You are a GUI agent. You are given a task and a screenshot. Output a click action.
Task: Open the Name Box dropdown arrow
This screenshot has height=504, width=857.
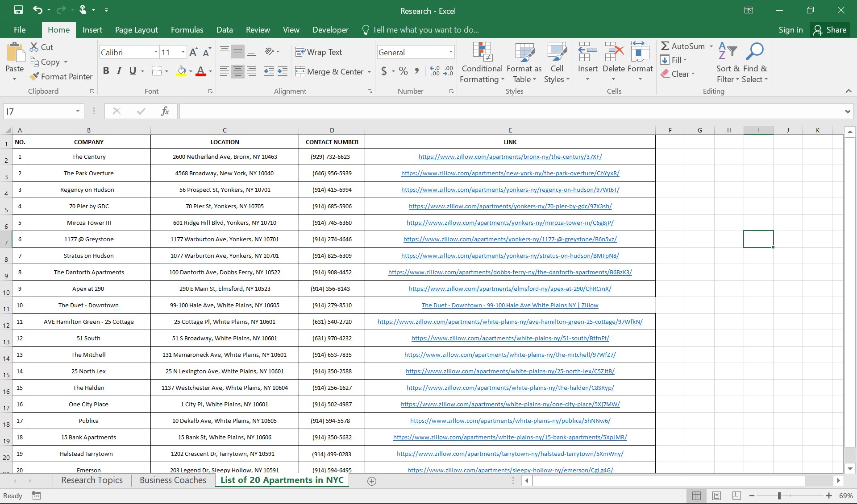pyautogui.click(x=78, y=111)
